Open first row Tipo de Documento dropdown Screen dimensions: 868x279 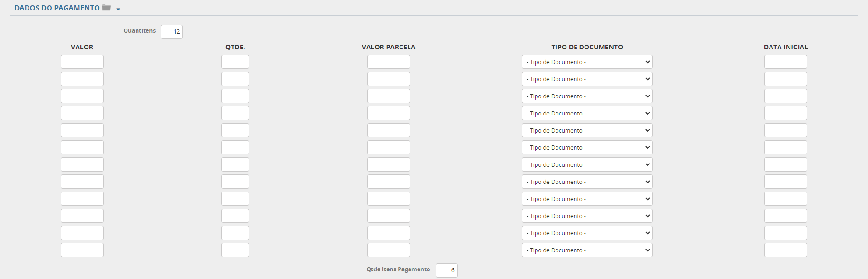point(587,62)
